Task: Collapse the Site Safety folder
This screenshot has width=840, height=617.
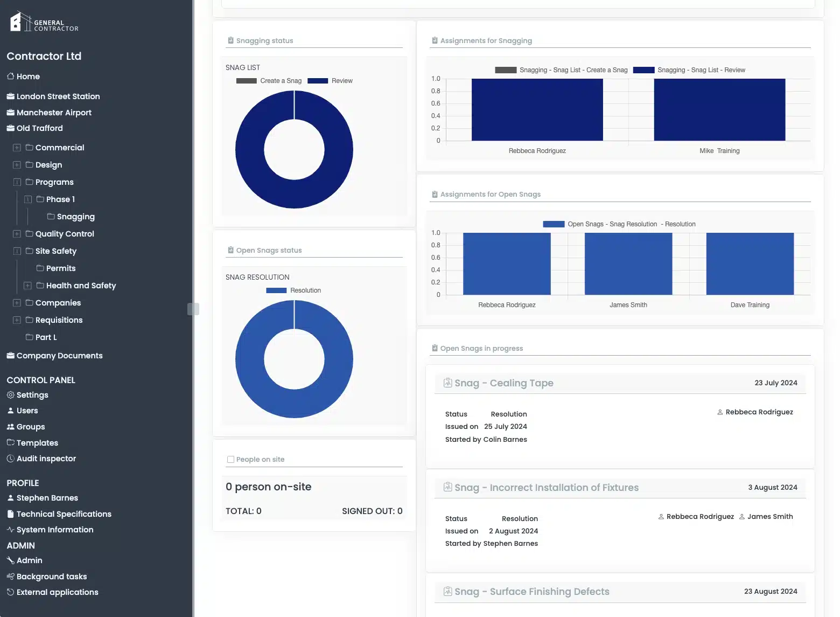Action: coord(17,251)
